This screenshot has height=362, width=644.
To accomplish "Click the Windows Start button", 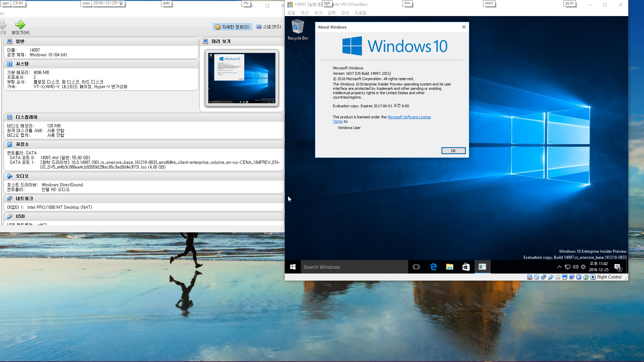I will [x=292, y=266].
